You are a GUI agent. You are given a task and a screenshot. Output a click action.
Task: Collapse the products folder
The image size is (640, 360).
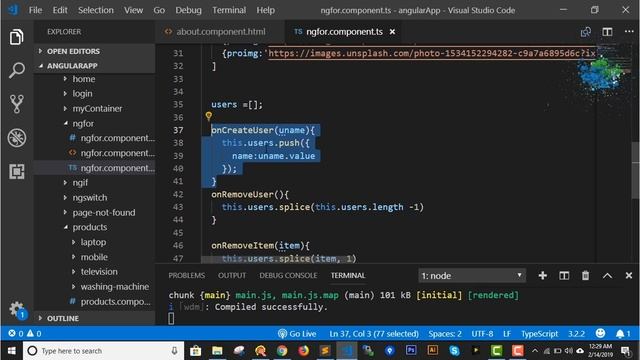pos(89,227)
